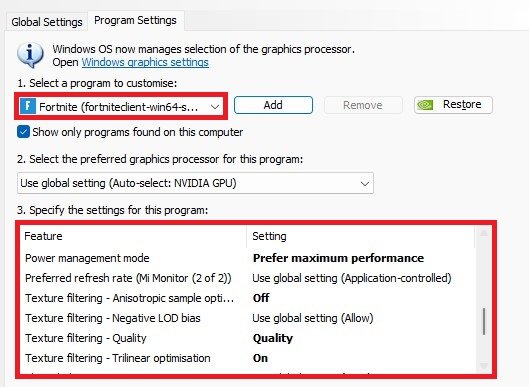Click scroll-down arrow in settings list
Screen dimensions: 529x387
(x=484, y=366)
